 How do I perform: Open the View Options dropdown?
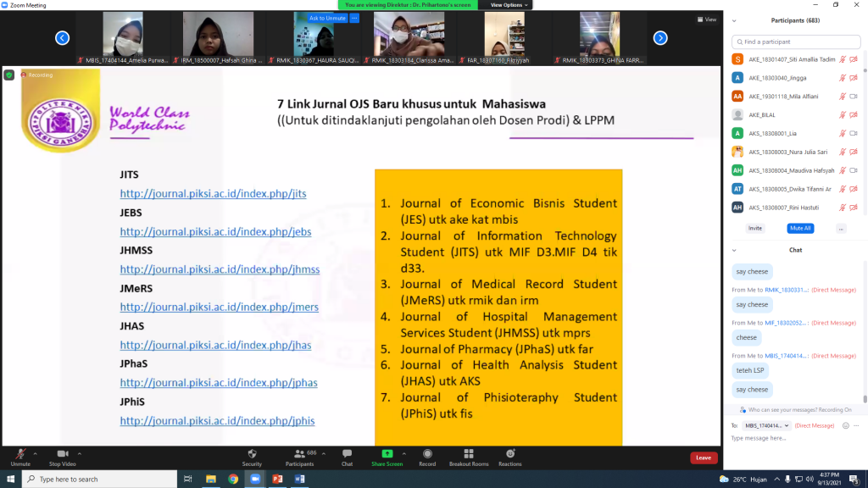[509, 5]
